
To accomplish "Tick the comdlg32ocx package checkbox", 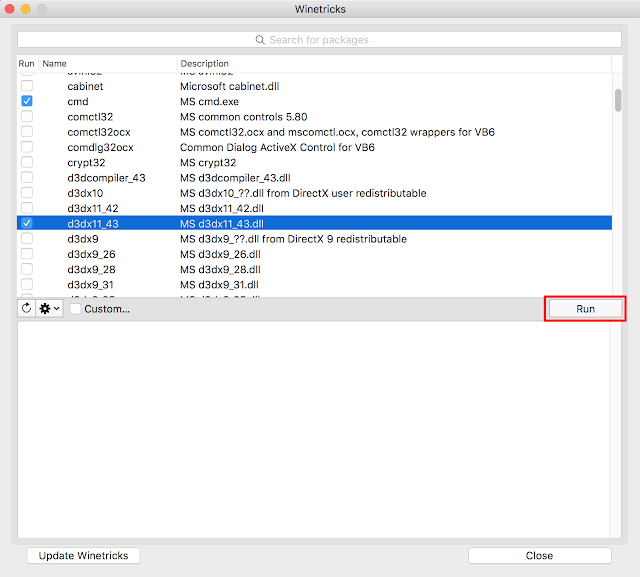I will pos(27,147).
